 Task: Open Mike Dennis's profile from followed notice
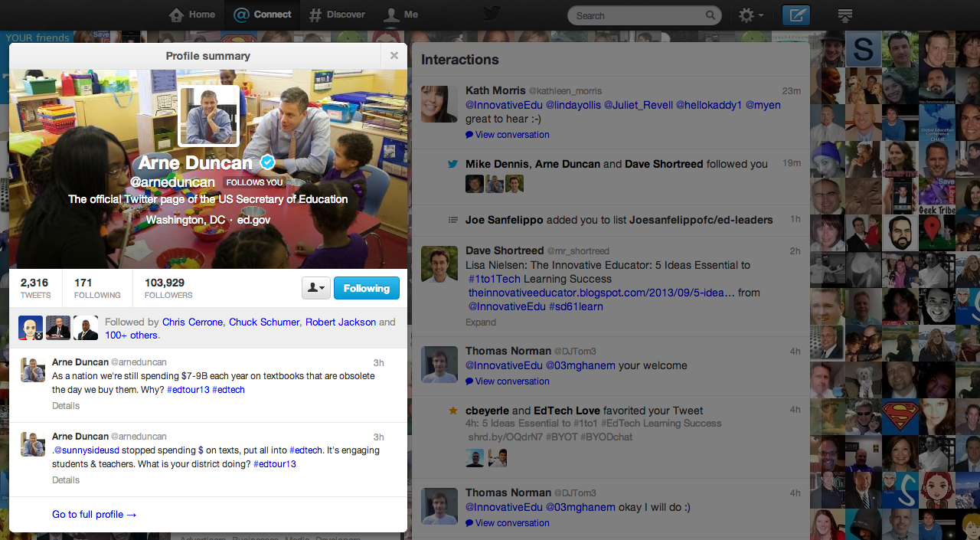click(x=497, y=164)
